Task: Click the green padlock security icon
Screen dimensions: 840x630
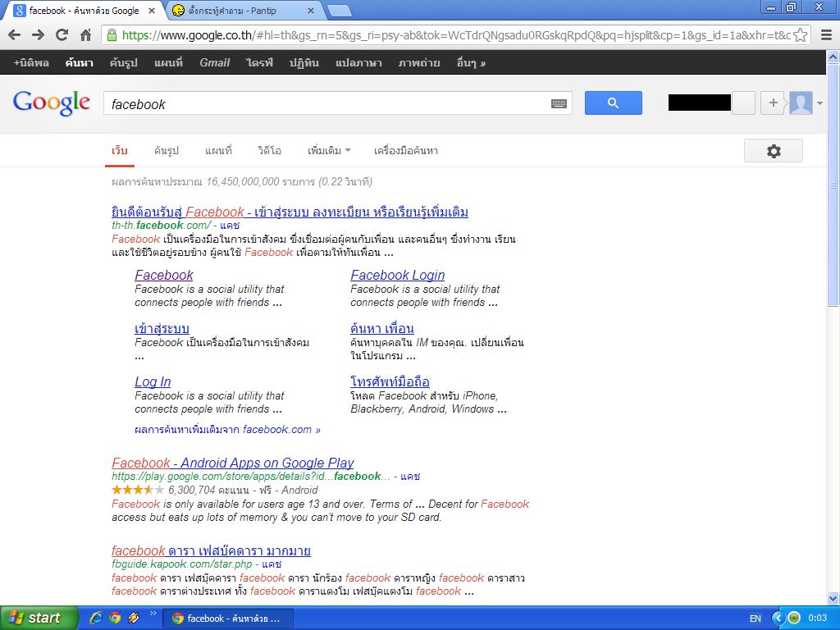Action: [112, 35]
